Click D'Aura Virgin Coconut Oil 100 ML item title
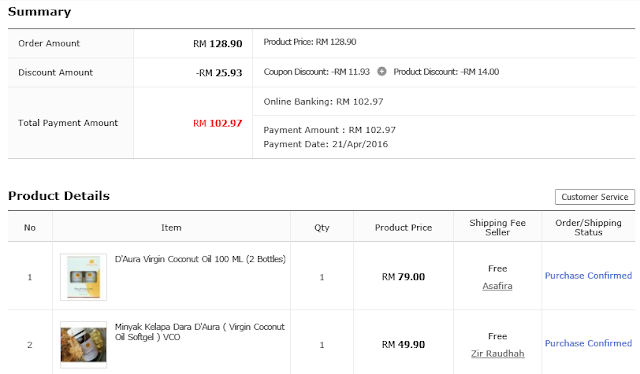The width and height of the screenshot is (640, 374). click(200, 259)
